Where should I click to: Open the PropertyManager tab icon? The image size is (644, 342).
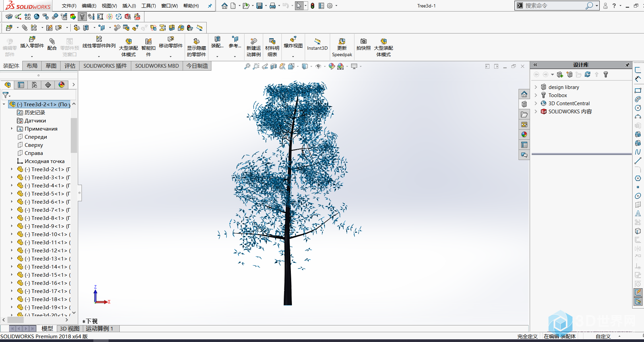(21, 85)
